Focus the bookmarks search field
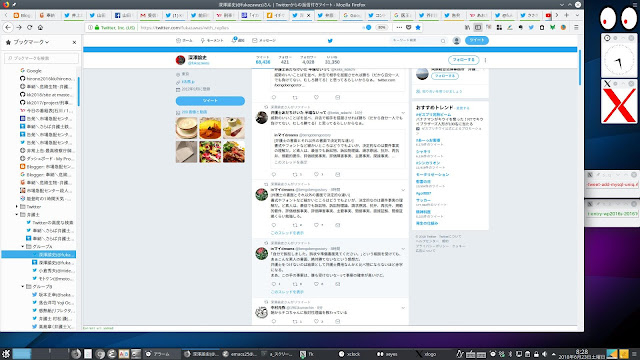The height and width of the screenshot is (360, 640). point(41,58)
